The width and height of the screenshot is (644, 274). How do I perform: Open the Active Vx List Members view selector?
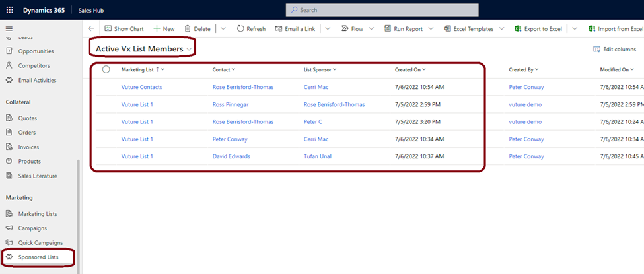[x=144, y=49]
